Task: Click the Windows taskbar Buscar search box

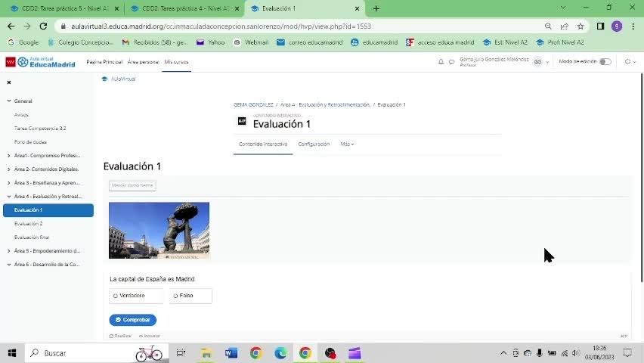Action: 97,353
